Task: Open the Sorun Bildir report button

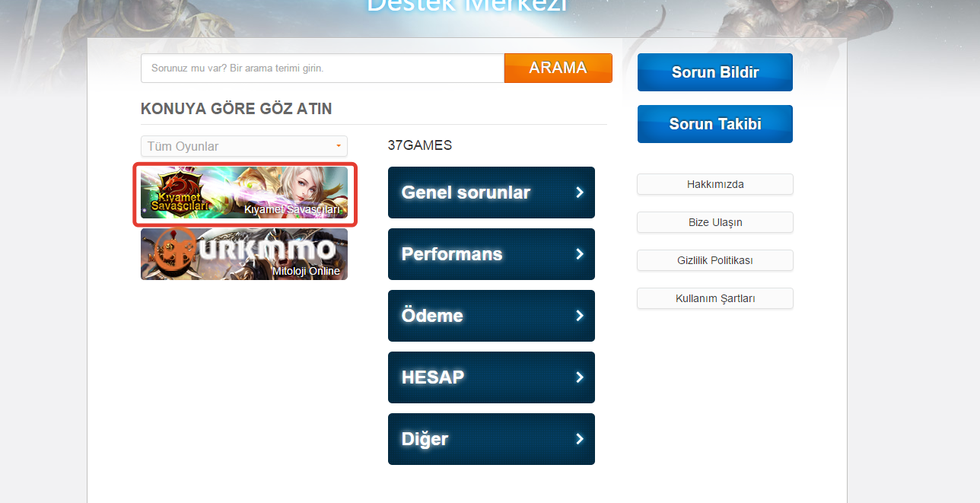Action: point(715,72)
